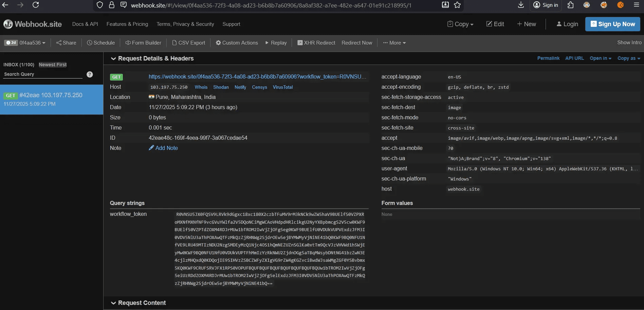The image size is (644, 310).
Task: Toggle Newest First sort order
Action: [53, 65]
